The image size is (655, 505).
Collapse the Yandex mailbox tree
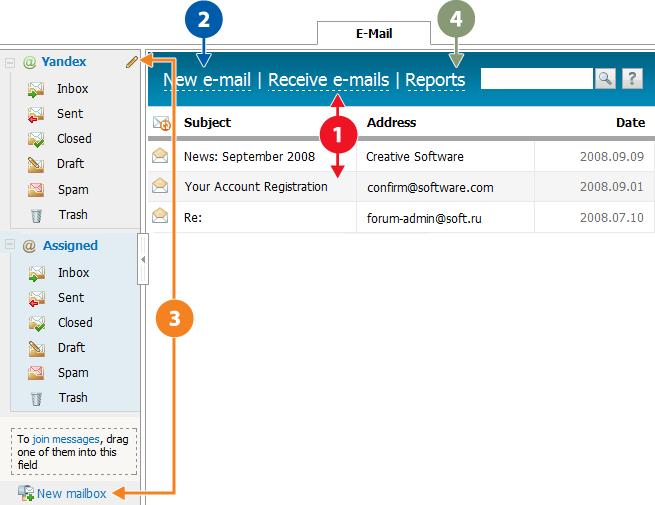click(x=10, y=62)
